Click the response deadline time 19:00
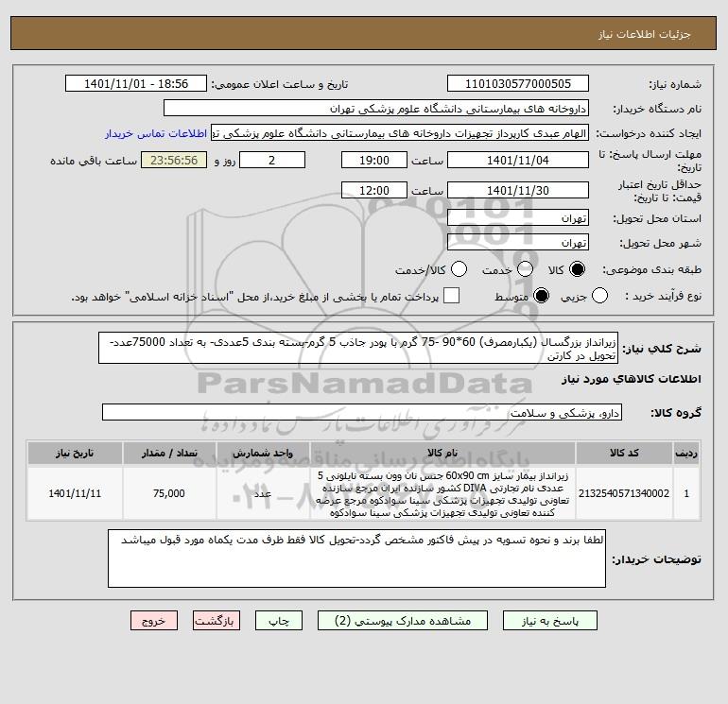The width and height of the screenshot is (728, 704). pyautogui.click(x=374, y=160)
